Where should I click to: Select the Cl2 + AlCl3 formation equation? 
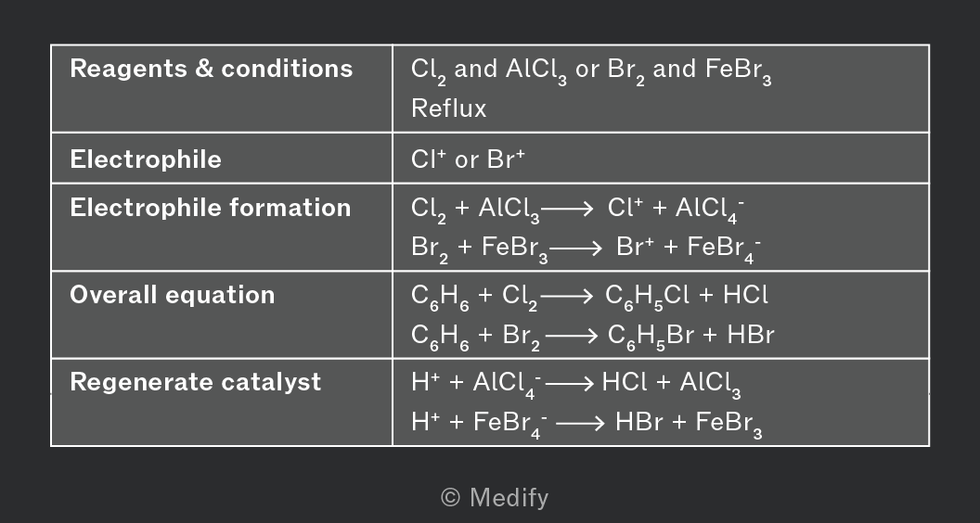[x=577, y=210]
